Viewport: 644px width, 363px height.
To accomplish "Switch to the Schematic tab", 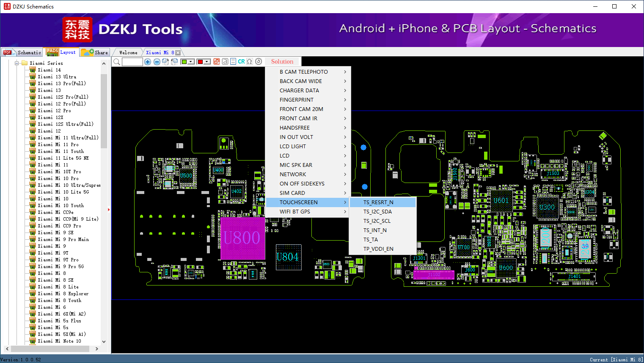I will click(22, 53).
